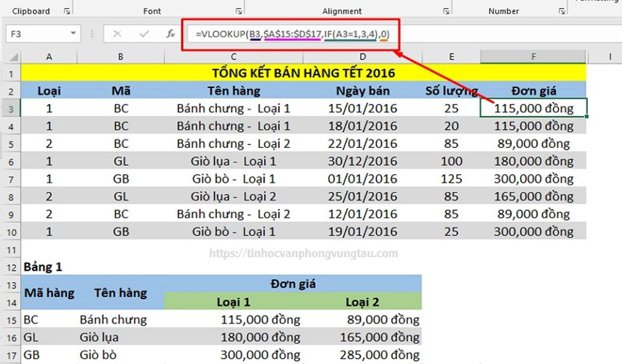Click the Giò lụa - Loại 2 cell
The width and height of the screenshot is (622, 364).
click(x=234, y=196)
